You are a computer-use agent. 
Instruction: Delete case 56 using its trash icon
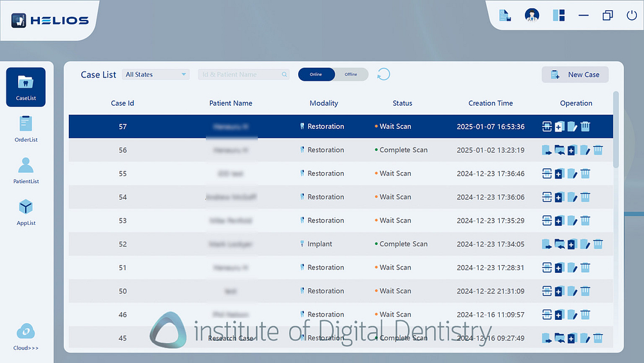pyautogui.click(x=598, y=150)
